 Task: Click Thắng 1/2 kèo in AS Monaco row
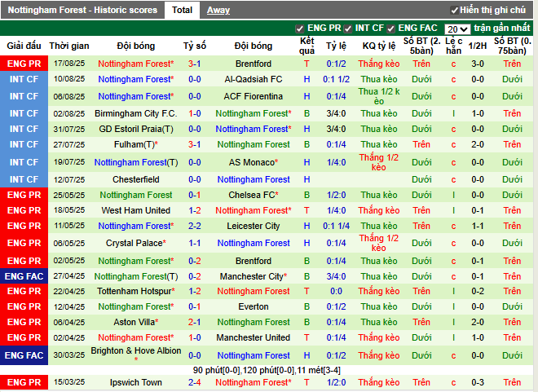click(379, 162)
